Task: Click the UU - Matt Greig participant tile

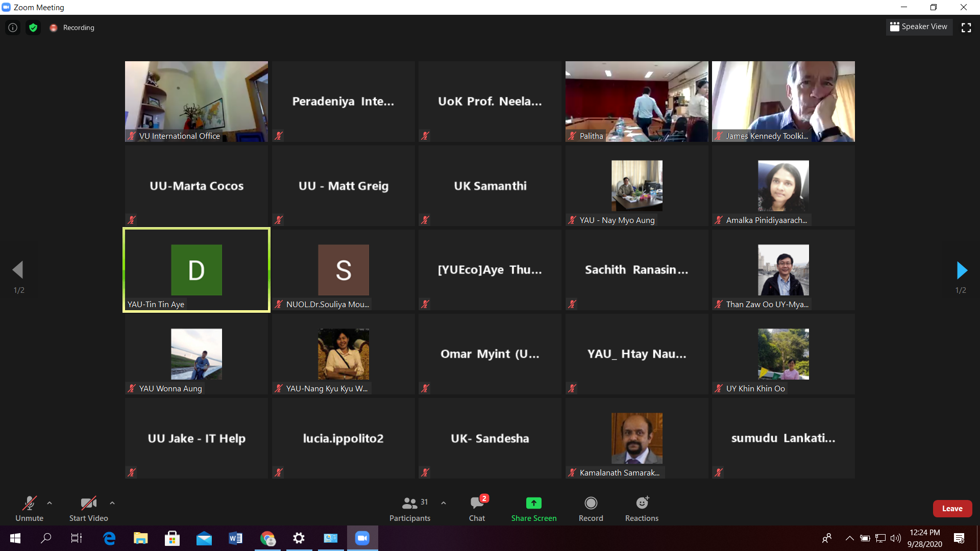Action: tap(344, 186)
